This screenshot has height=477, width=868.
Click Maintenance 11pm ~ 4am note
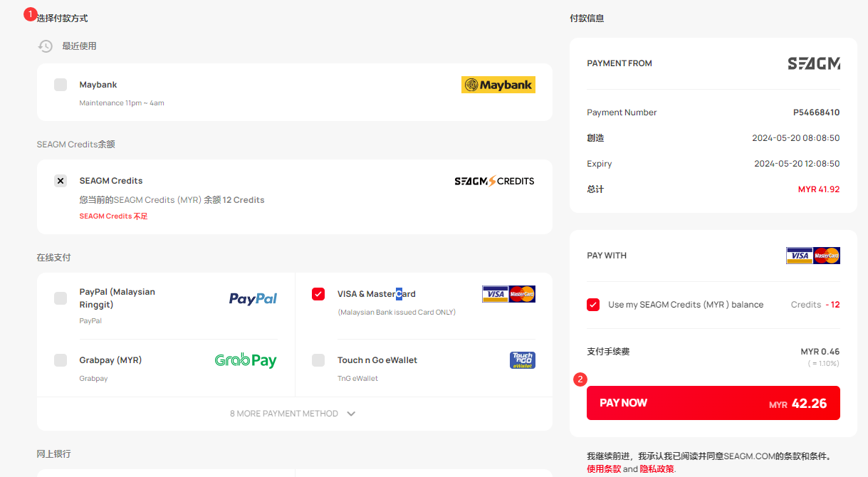click(122, 103)
